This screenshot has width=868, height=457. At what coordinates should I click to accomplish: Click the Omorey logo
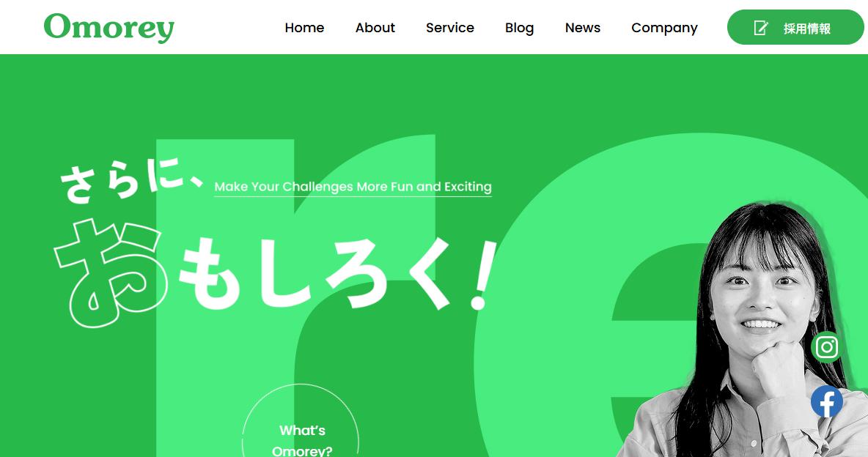pyautogui.click(x=109, y=28)
